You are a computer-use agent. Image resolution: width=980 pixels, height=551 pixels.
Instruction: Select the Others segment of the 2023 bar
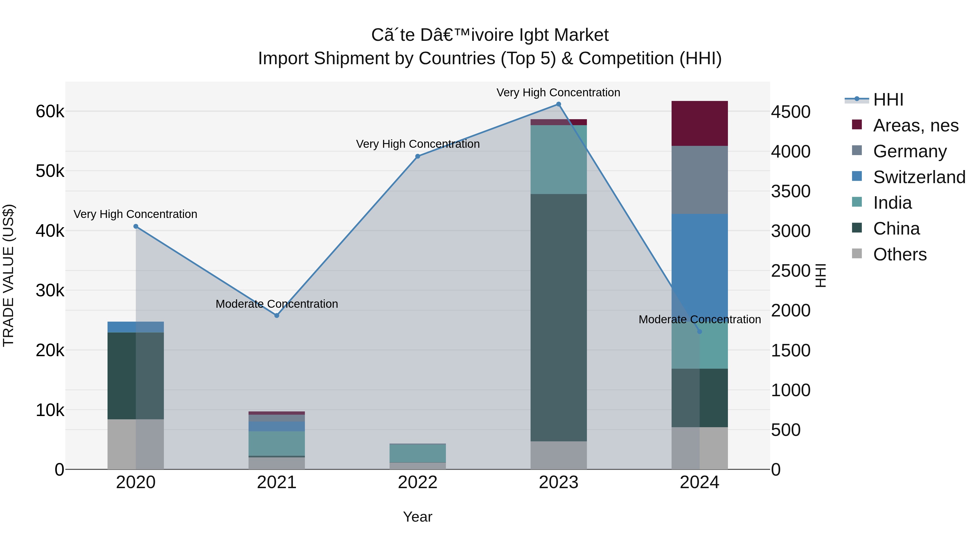tap(559, 455)
